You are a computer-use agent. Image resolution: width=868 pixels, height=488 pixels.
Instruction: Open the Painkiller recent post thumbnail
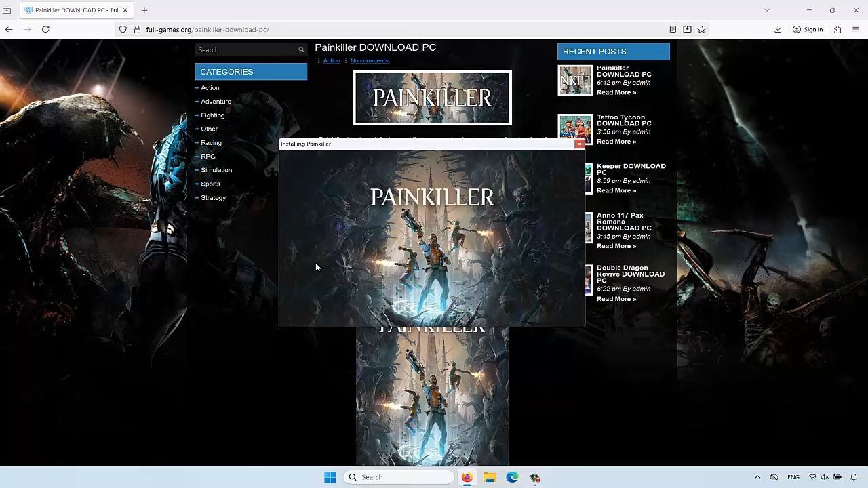click(x=575, y=81)
